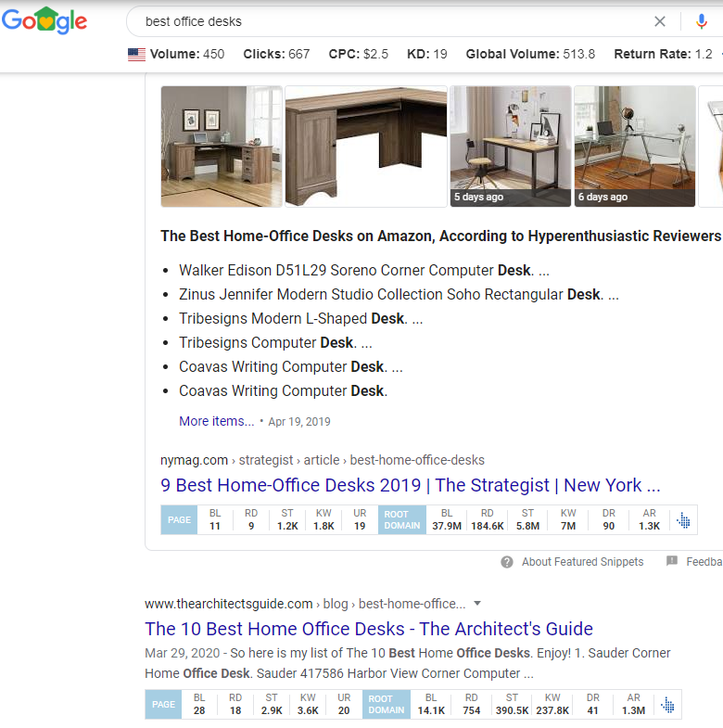The image size is (723, 728).
Task: Click nymag.com breadcrumb URL
Action: tap(323, 460)
